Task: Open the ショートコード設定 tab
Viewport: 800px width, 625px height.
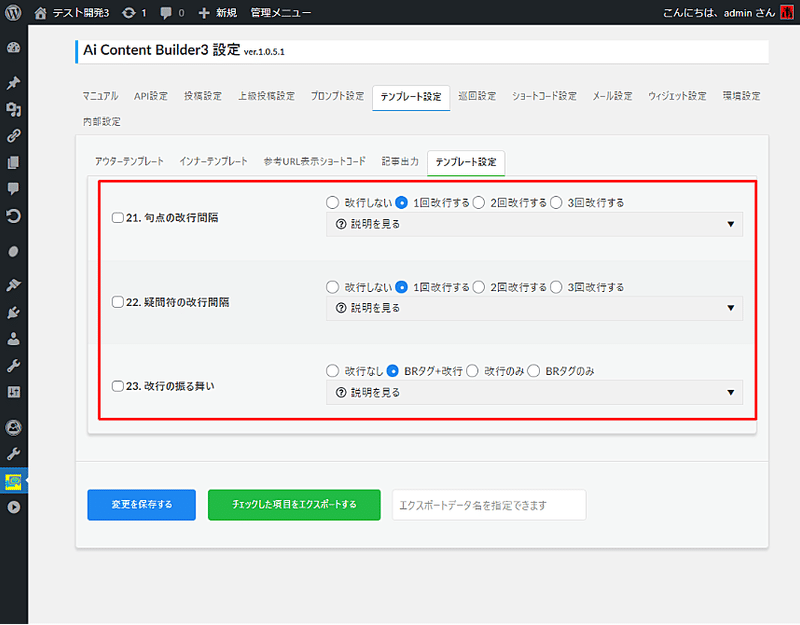Action: (544, 96)
